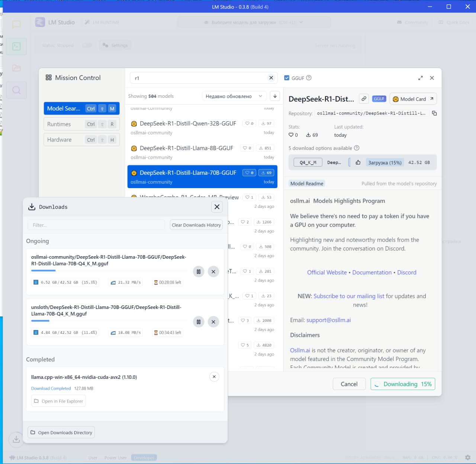
Task: Open the Discord link
Action: pos(407,272)
